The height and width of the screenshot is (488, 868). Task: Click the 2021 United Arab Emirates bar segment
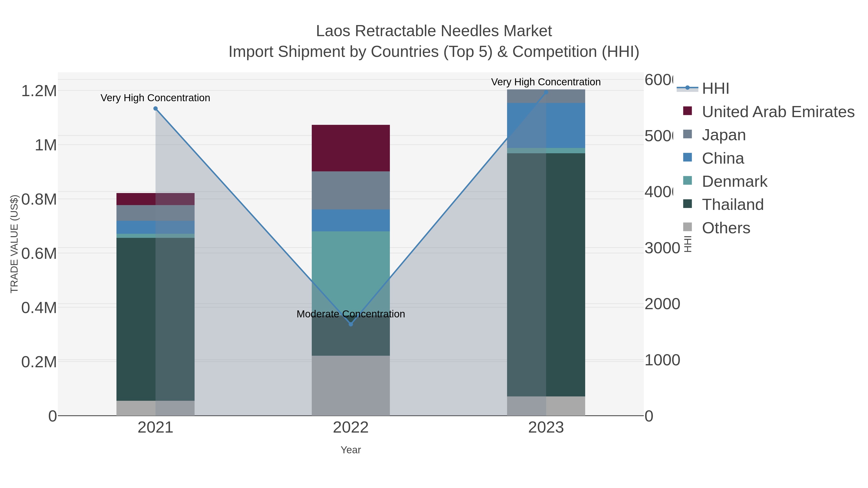point(155,199)
